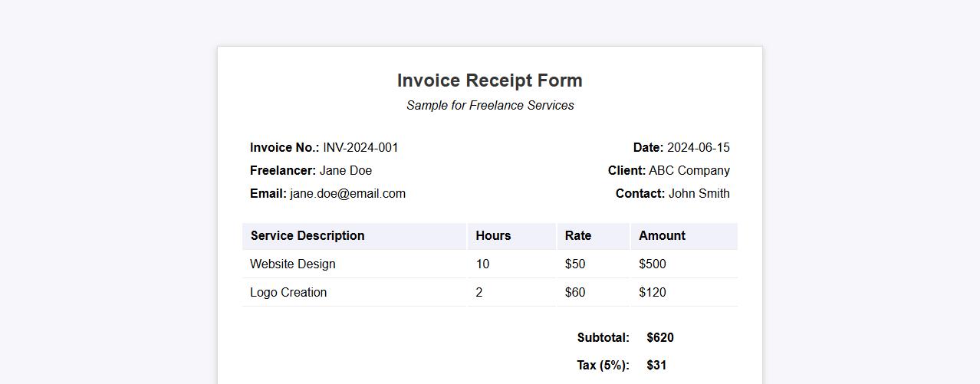
Task: Click the Invoice No. label
Action: point(284,148)
